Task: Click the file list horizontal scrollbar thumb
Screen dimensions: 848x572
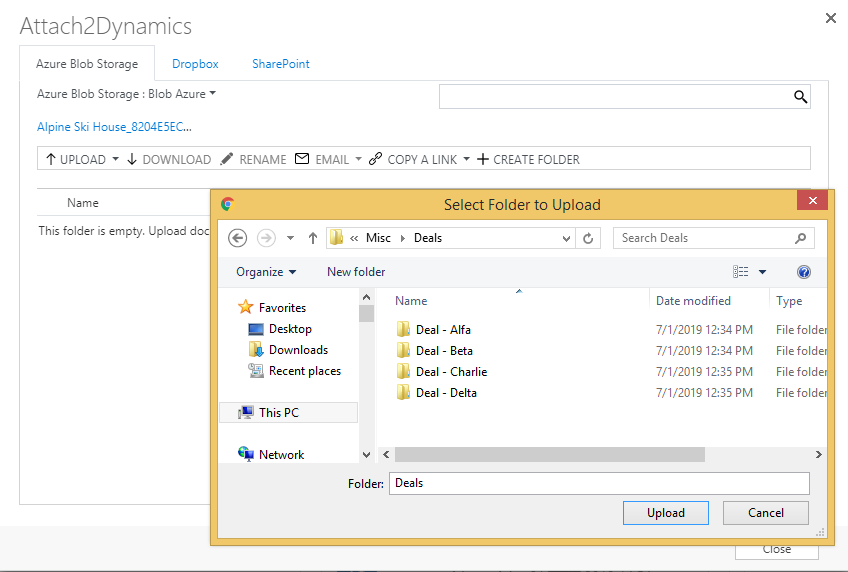Action: click(549, 455)
